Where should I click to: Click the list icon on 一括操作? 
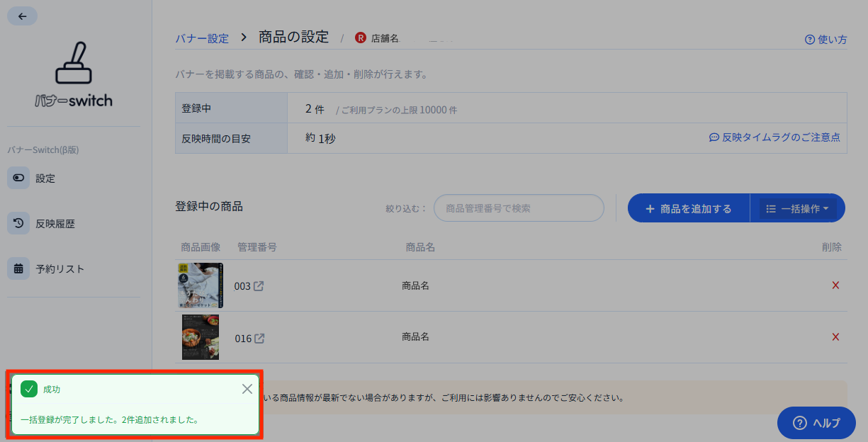tap(771, 209)
